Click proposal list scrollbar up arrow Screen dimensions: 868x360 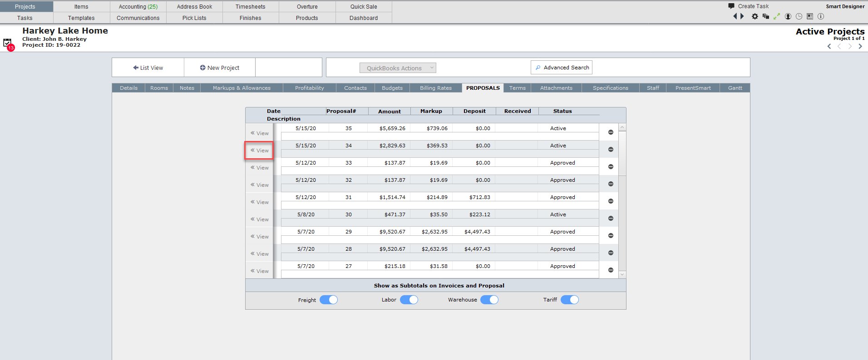tap(622, 127)
